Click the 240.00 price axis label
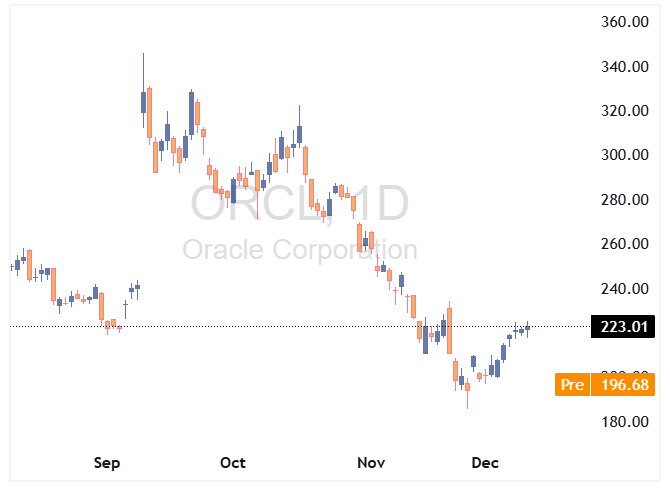The image size is (670, 500). coord(628,289)
